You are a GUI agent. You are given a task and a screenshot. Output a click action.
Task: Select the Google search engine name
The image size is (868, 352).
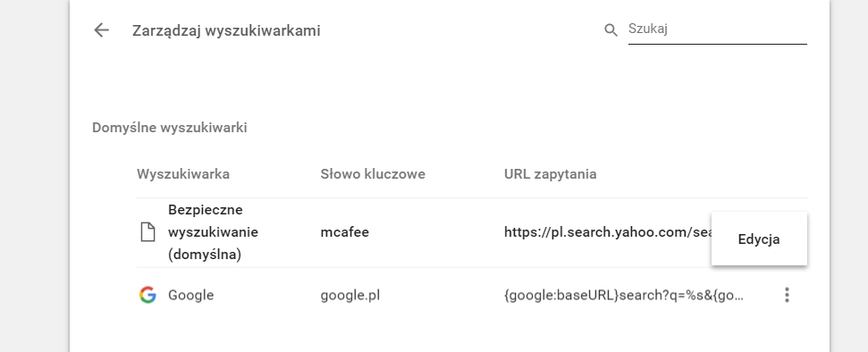[191, 295]
